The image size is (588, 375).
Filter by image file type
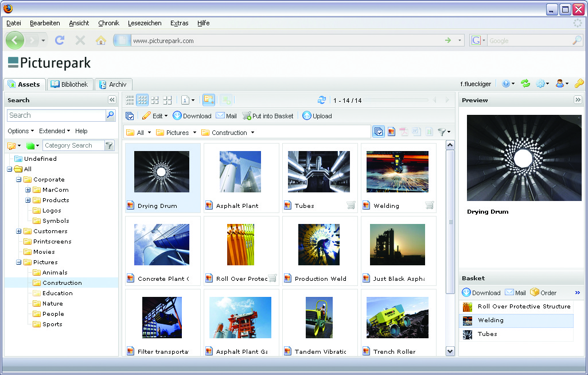pos(391,132)
